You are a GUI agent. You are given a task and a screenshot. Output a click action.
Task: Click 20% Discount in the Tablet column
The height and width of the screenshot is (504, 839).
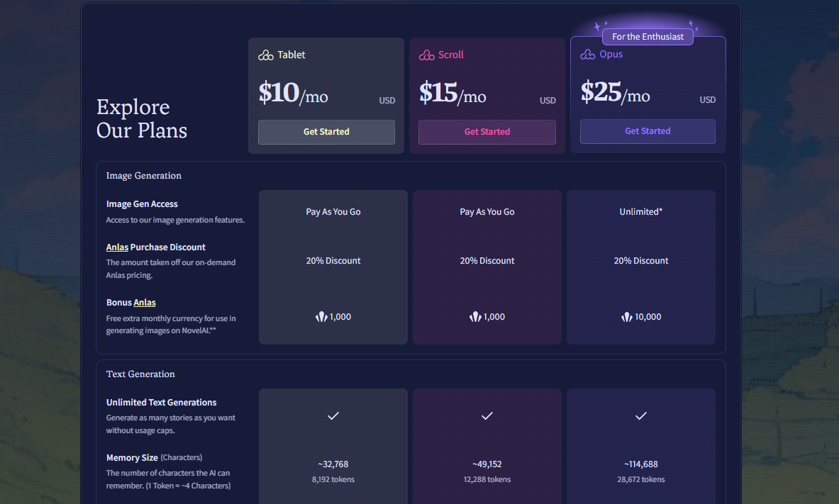333,261
